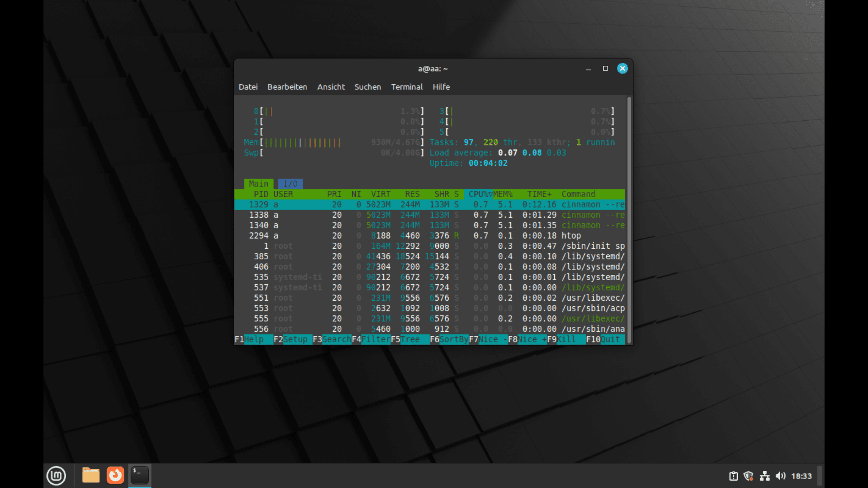The width and height of the screenshot is (868, 488).
Task: Click the Load average text in htop
Action: point(498,153)
